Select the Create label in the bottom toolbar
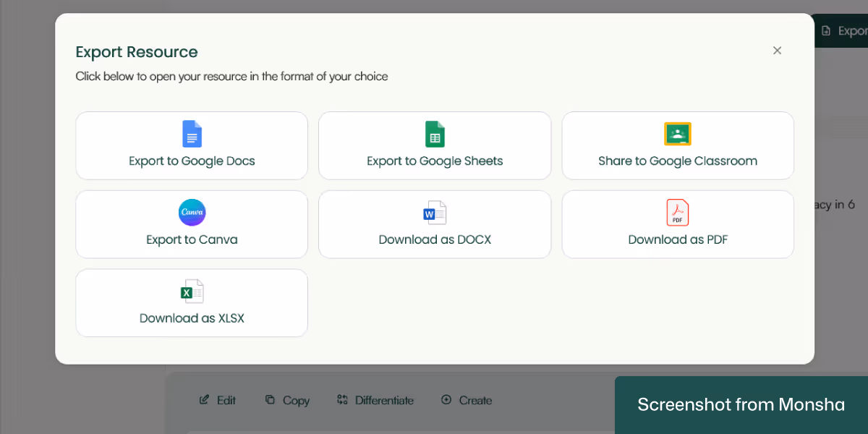Image resolution: width=868 pixels, height=434 pixels. coord(475,400)
